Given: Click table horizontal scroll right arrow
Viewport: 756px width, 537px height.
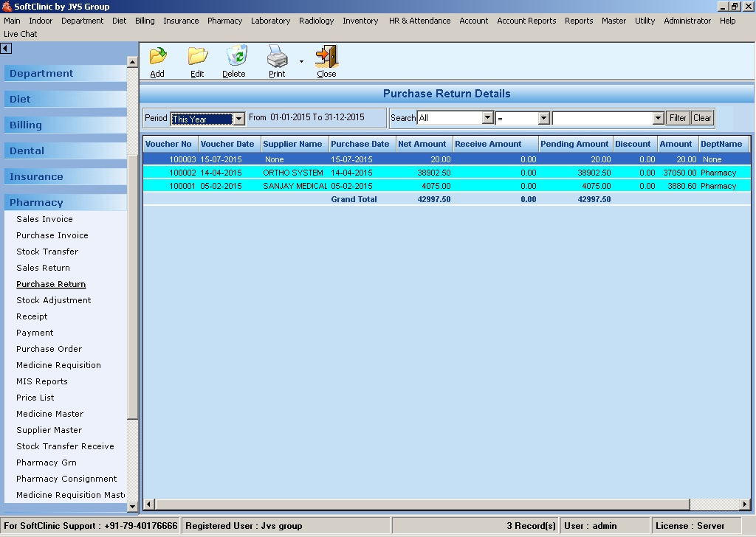Looking at the screenshot, I should point(744,505).
